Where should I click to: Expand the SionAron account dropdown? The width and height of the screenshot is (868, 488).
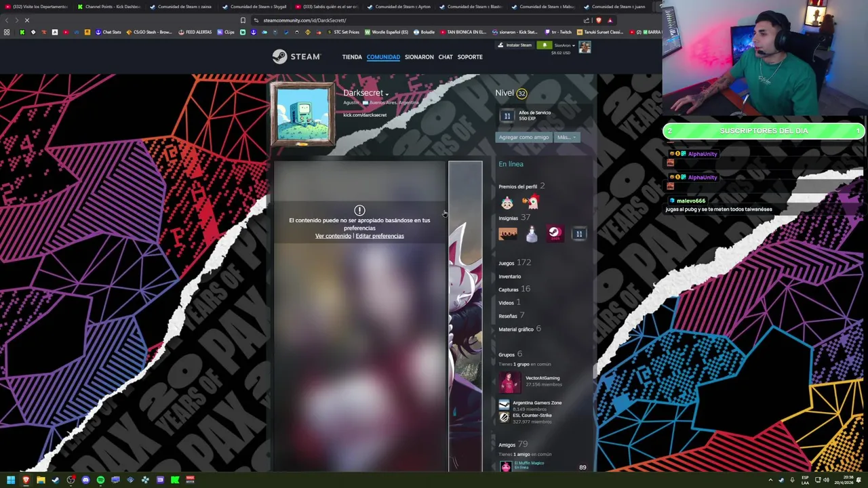tap(564, 45)
